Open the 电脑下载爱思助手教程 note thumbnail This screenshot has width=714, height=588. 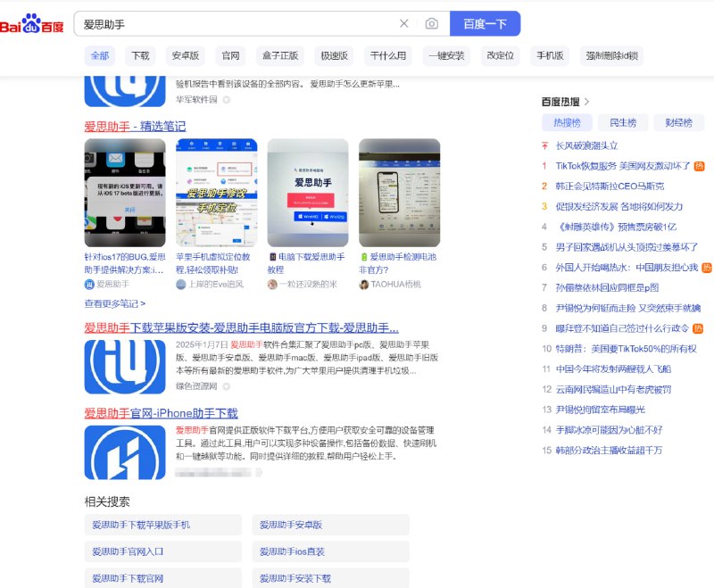click(x=308, y=193)
